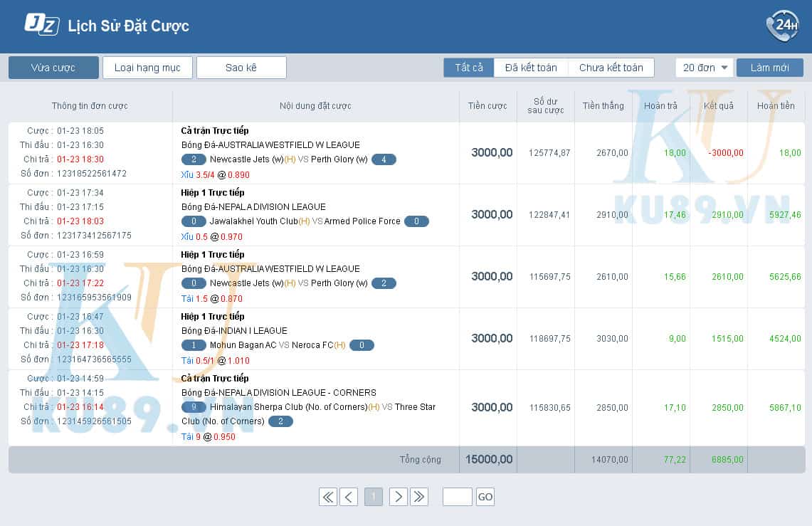This screenshot has height=526, width=812.
Task: Click the JZ logo icon
Action: [42, 24]
